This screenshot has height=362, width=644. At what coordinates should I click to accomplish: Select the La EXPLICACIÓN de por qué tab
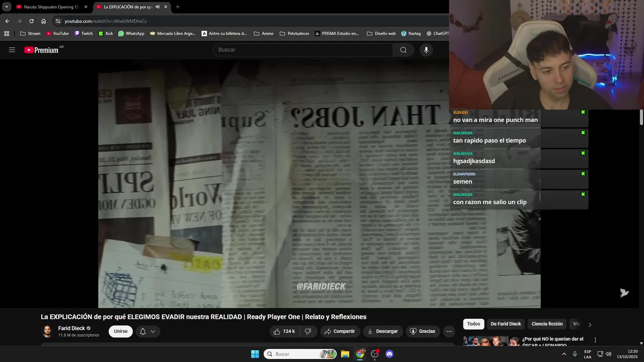[127, 7]
